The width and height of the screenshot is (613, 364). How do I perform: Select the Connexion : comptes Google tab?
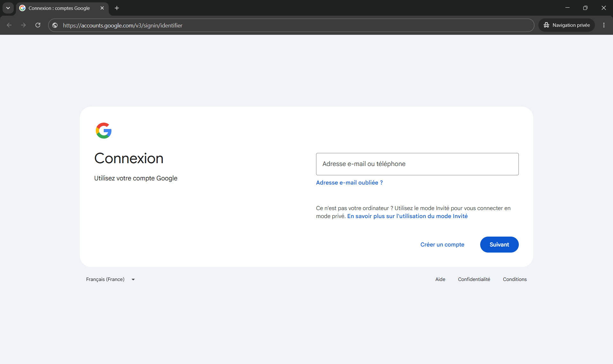click(62, 8)
